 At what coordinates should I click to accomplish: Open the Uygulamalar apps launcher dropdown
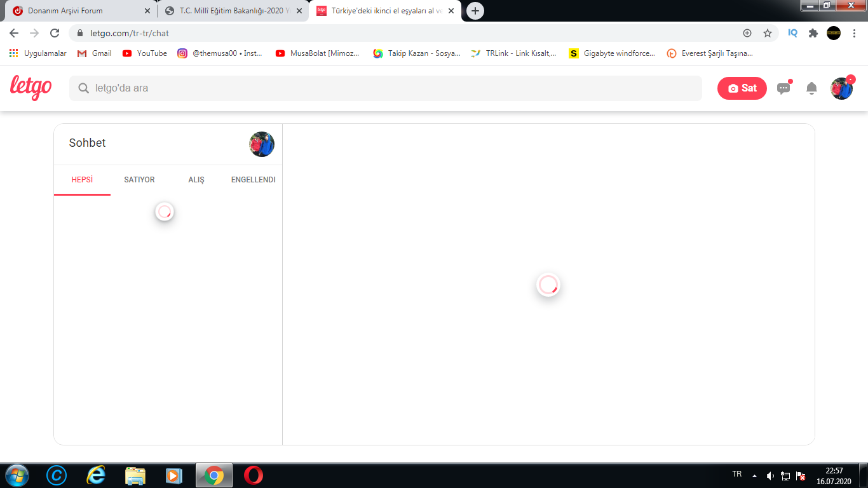(39, 53)
